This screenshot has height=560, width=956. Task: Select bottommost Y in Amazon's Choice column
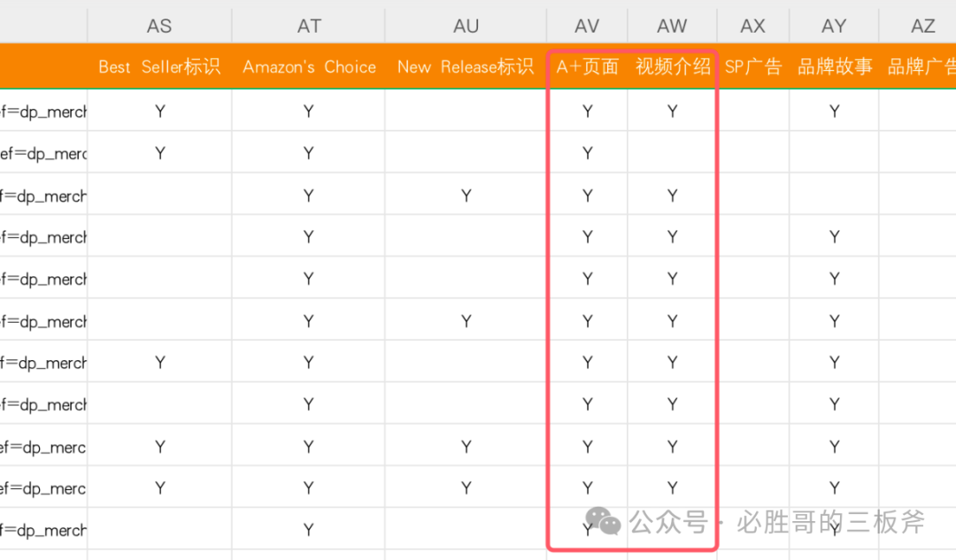click(x=309, y=530)
